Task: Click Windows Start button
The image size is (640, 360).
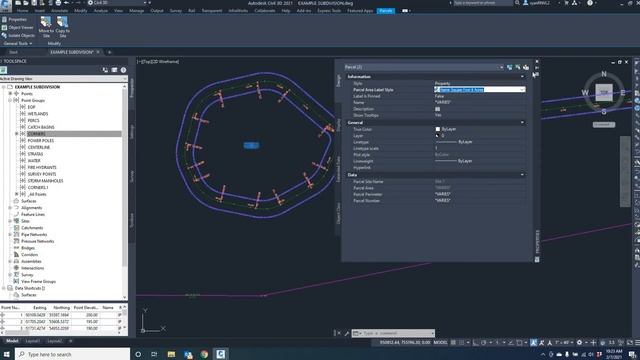Action: [7, 354]
